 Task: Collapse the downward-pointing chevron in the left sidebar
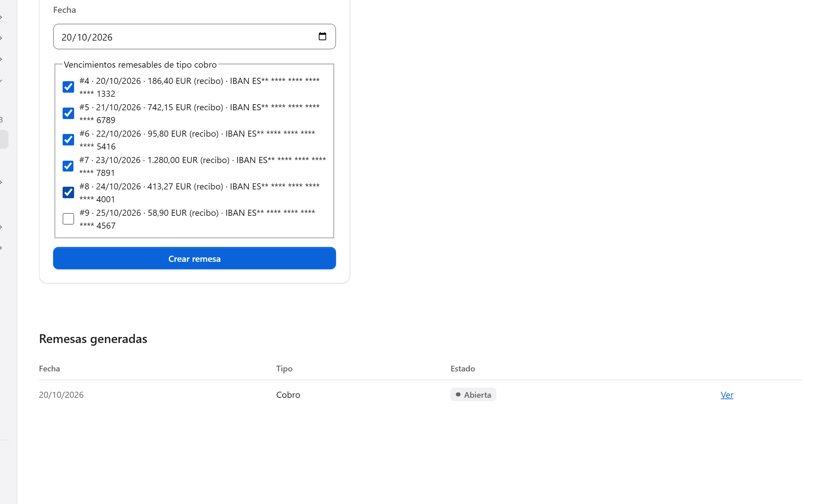coord(1,81)
